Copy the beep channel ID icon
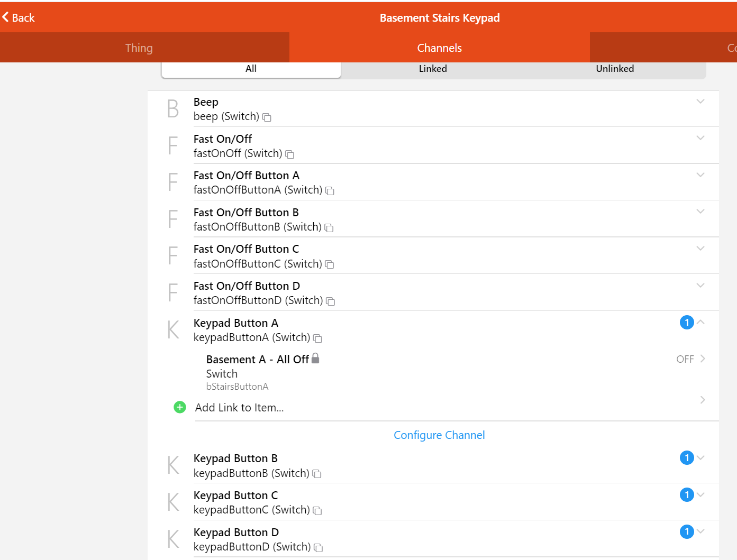The height and width of the screenshot is (560, 737). tap(267, 117)
